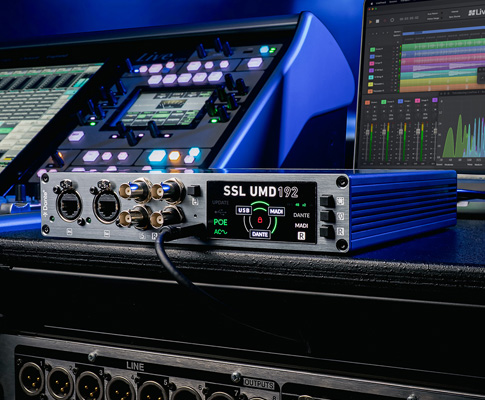Image resolution: width=485 pixels, height=400 pixels.
Task: Grab the blue mixer channel fader
Action: pos(401,132)
